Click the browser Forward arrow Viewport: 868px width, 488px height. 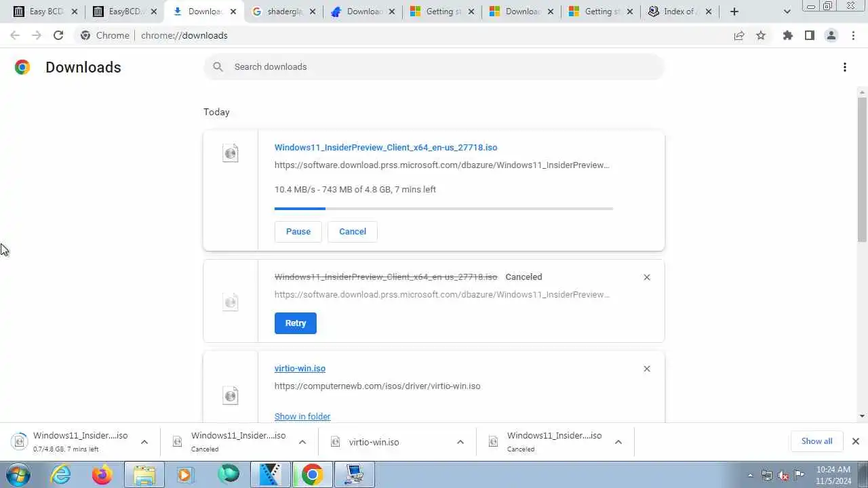tap(37, 35)
